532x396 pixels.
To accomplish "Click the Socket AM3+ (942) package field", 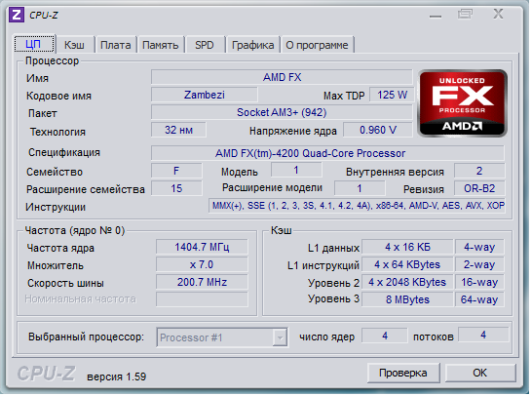I will tap(282, 112).
